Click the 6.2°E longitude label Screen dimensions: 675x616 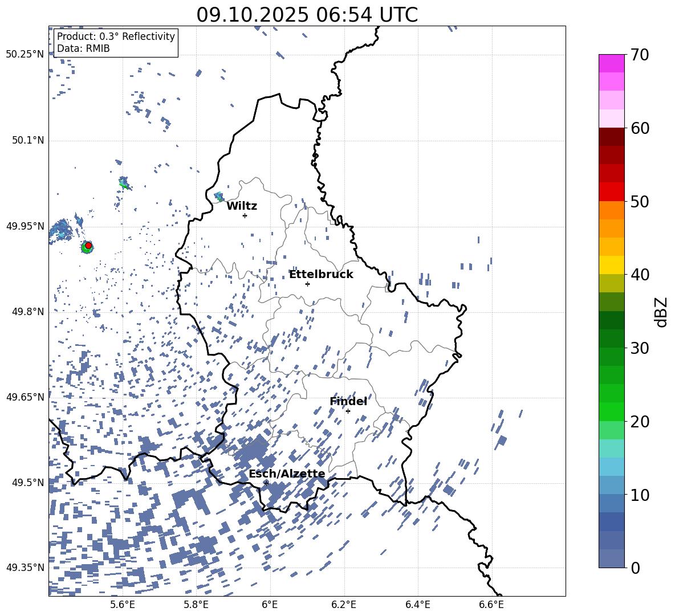(x=344, y=605)
